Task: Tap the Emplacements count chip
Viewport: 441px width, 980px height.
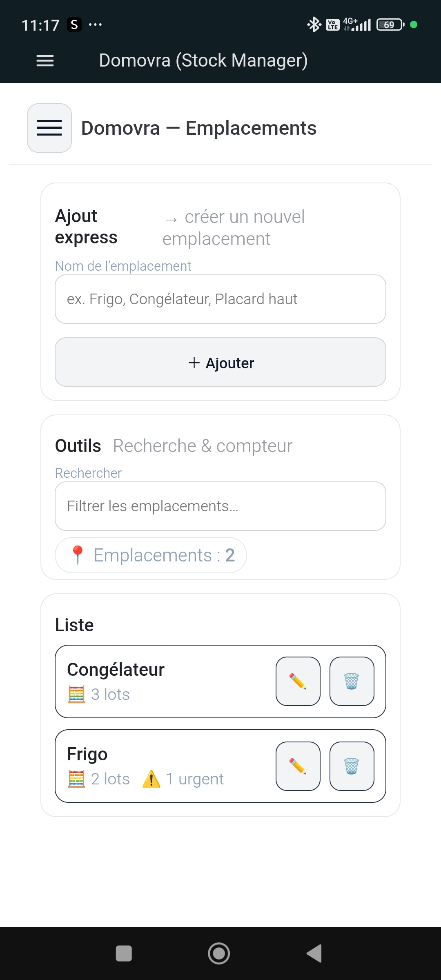Action: [151, 555]
